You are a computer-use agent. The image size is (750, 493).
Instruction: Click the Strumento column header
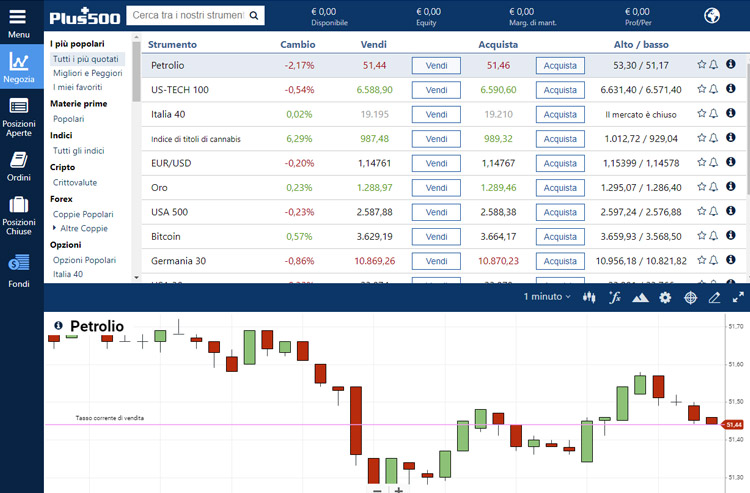[x=172, y=44]
